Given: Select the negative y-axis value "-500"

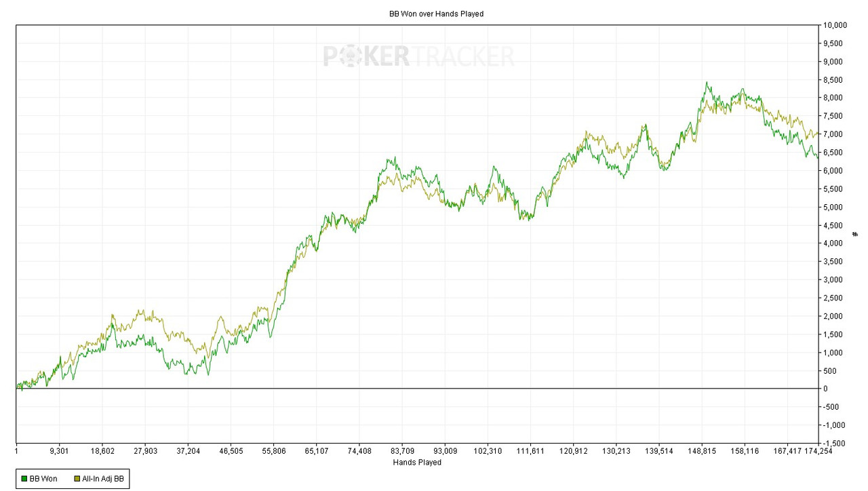Looking at the screenshot, I should 831,407.
